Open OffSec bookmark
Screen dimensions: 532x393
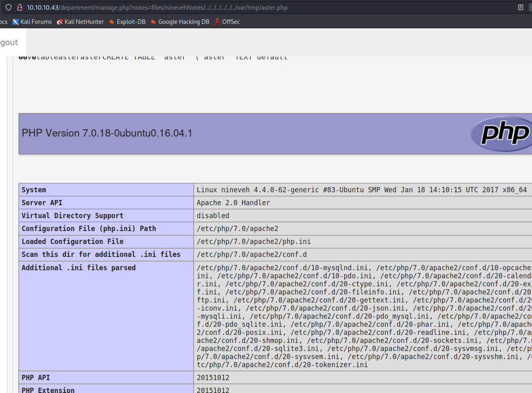(227, 22)
